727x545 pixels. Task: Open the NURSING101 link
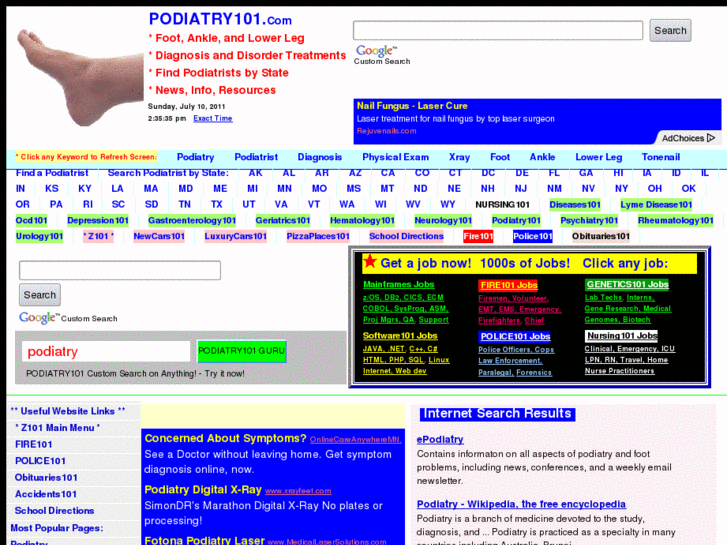pyautogui.click(x=502, y=205)
